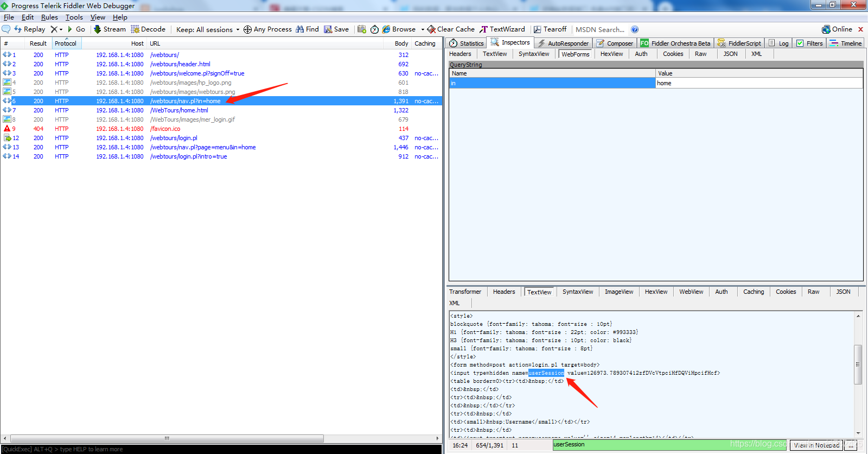Toggle Stream mode in the toolbar
Screen dimensions: 868x454
pyautogui.click(x=109, y=29)
